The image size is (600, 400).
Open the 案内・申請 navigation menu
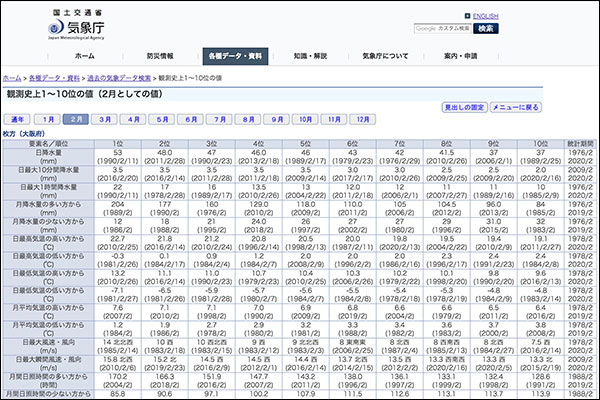pyautogui.click(x=459, y=56)
